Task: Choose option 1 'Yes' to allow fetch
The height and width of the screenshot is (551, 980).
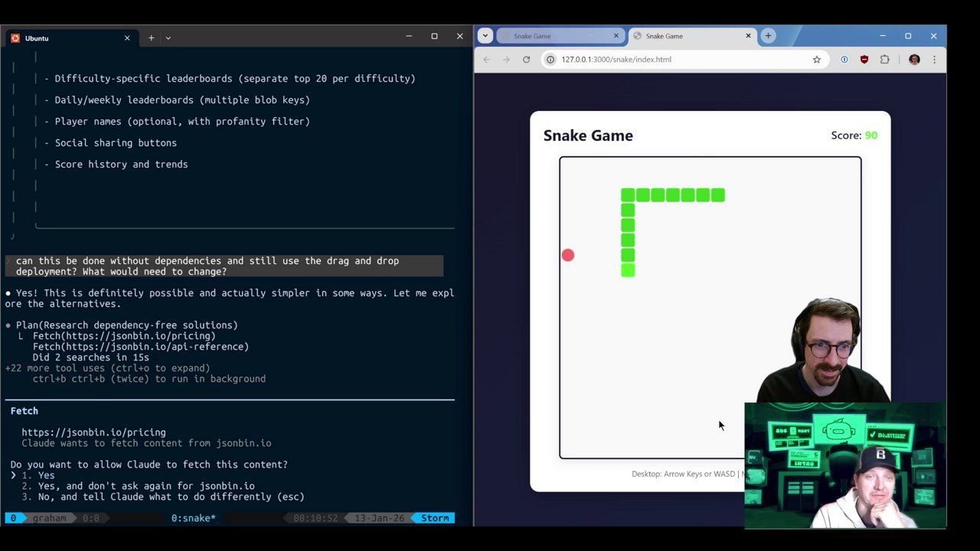Action: 46,475
